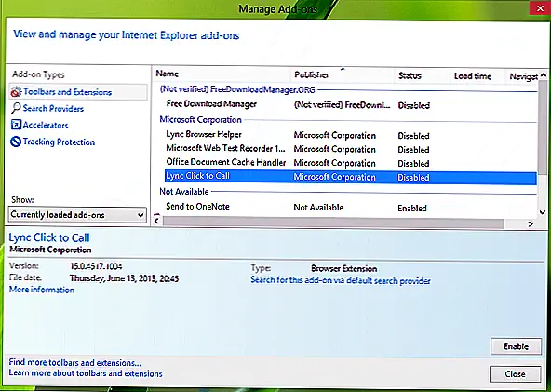
Task: Select Search Providers add-on type
Action: coord(53,108)
